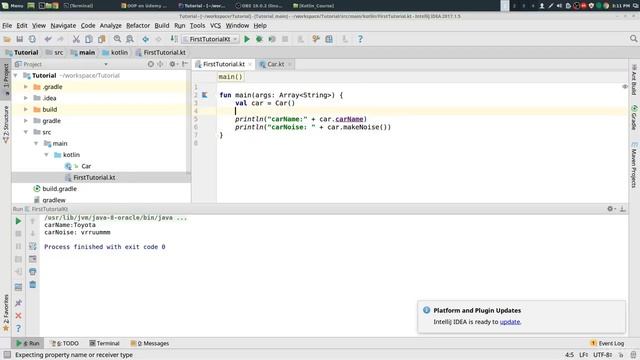Viewport: 640px width, 360px height.
Task: Open the Favorites side tool window
Action: point(6,312)
